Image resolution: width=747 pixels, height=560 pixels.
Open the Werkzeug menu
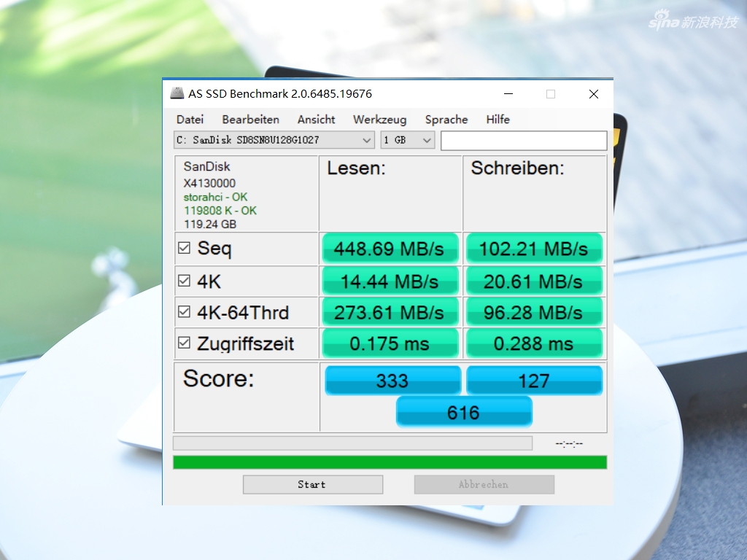click(x=379, y=120)
